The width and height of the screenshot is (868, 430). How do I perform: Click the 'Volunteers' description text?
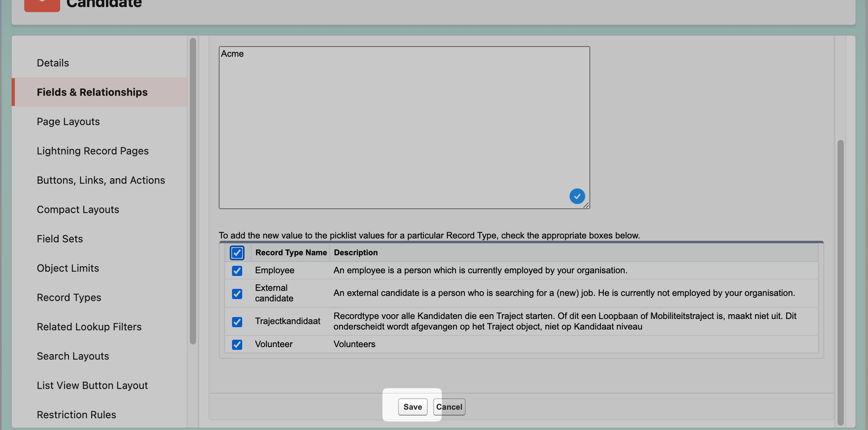coord(354,344)
